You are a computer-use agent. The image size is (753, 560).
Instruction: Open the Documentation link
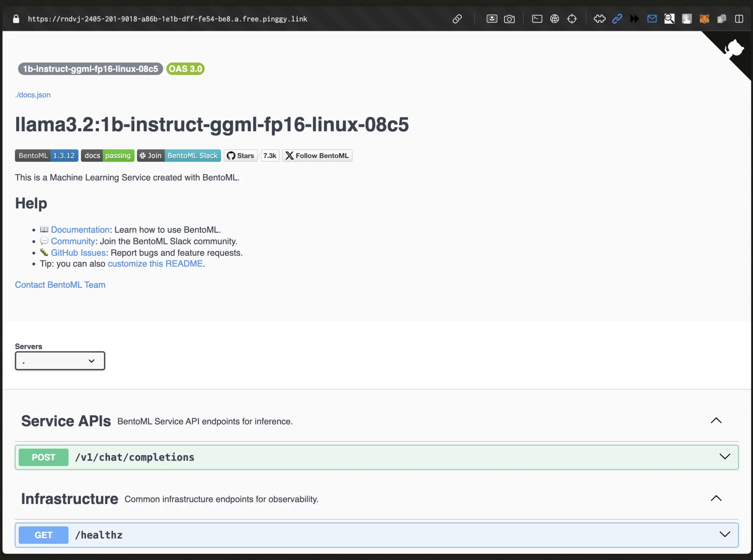tap(80, 230)
